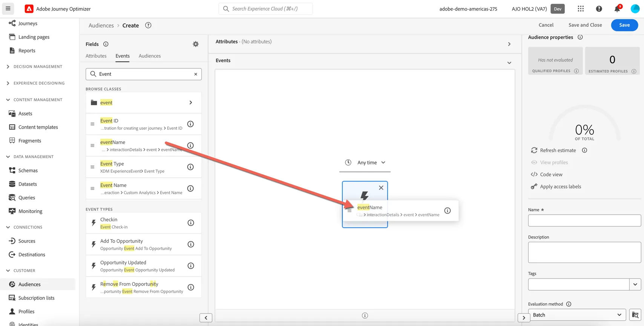The image size is (644, 326).
Task: Click Save and Close
Action: (x=585, y=25)
